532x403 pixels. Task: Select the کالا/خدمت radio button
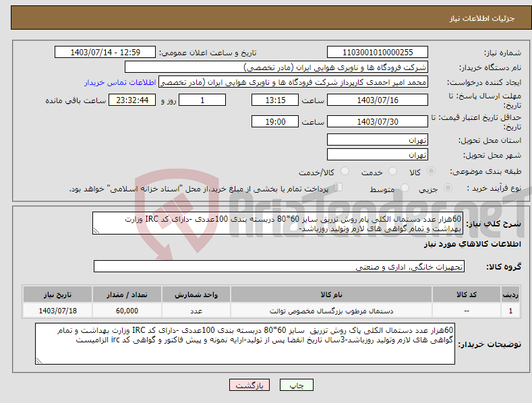345,171
